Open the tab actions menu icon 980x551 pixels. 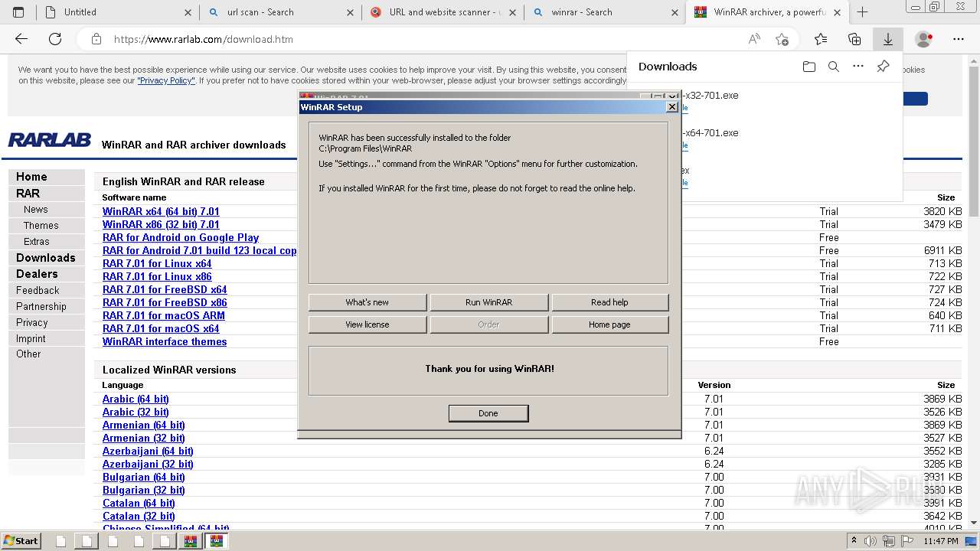(18, 12)
